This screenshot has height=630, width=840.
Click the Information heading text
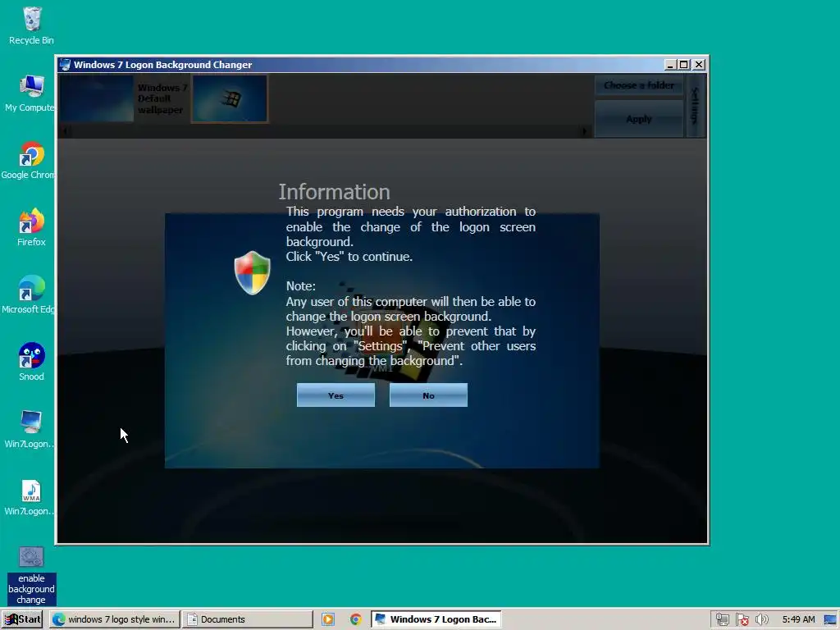[x=335, y=192]
